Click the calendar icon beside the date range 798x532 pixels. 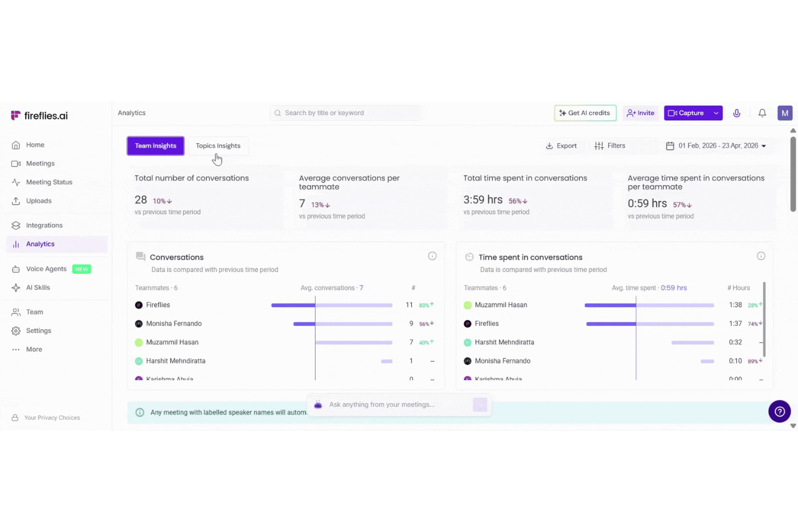click(670, 146)
